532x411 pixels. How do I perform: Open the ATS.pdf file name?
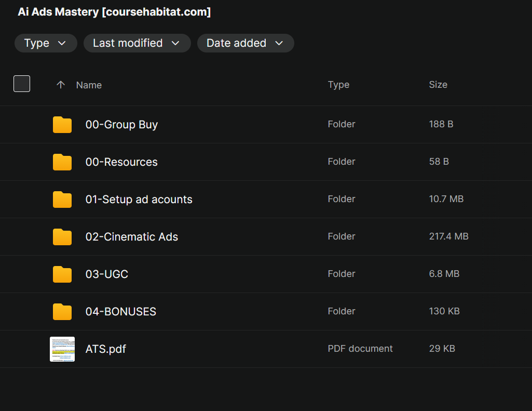(x=105, y=349)
